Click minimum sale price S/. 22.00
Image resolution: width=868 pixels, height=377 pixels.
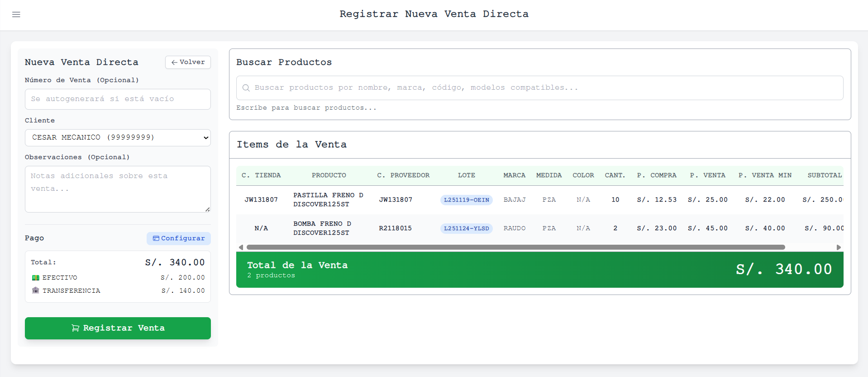pyautogui.click(x=765, y=200)
